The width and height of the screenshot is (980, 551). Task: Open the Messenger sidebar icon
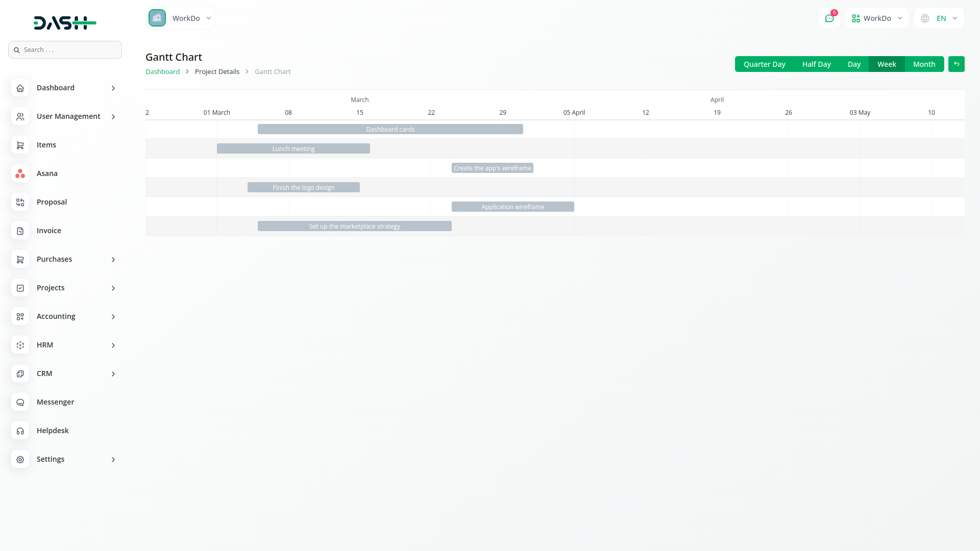click(x=20, y=402)
